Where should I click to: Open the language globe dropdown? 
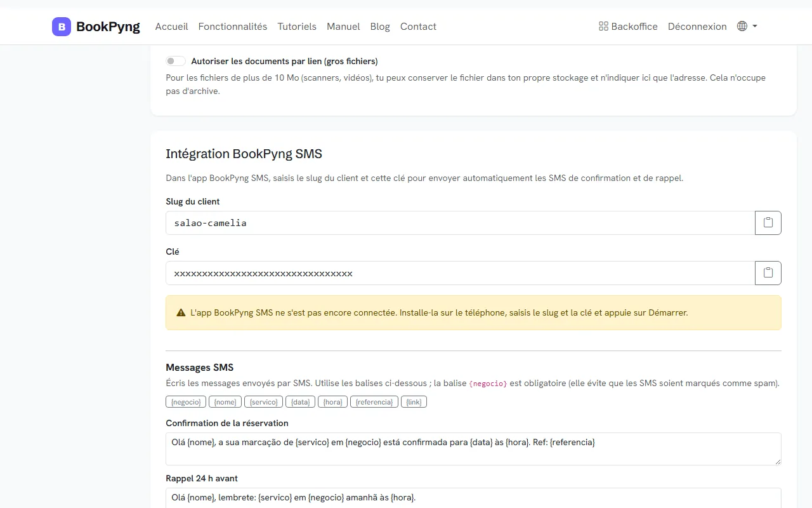point(747,27)
